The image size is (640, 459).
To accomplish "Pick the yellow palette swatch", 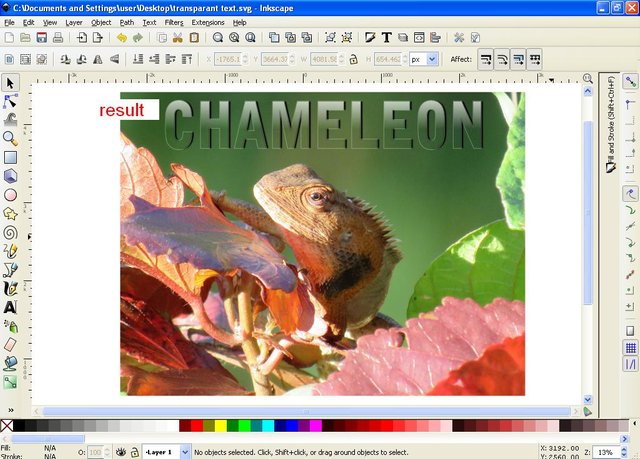I will click(221, 426).
